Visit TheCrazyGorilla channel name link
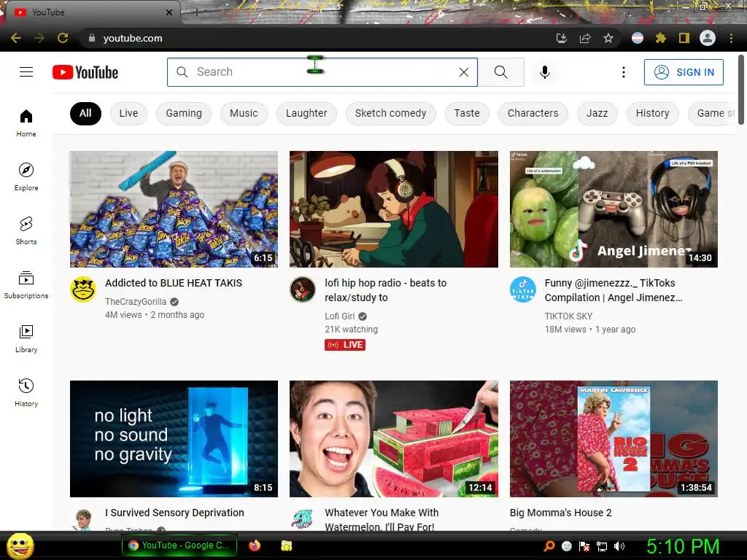Image resolution: width=747 pixels, height=560 pixels. [x=136, y=301]
